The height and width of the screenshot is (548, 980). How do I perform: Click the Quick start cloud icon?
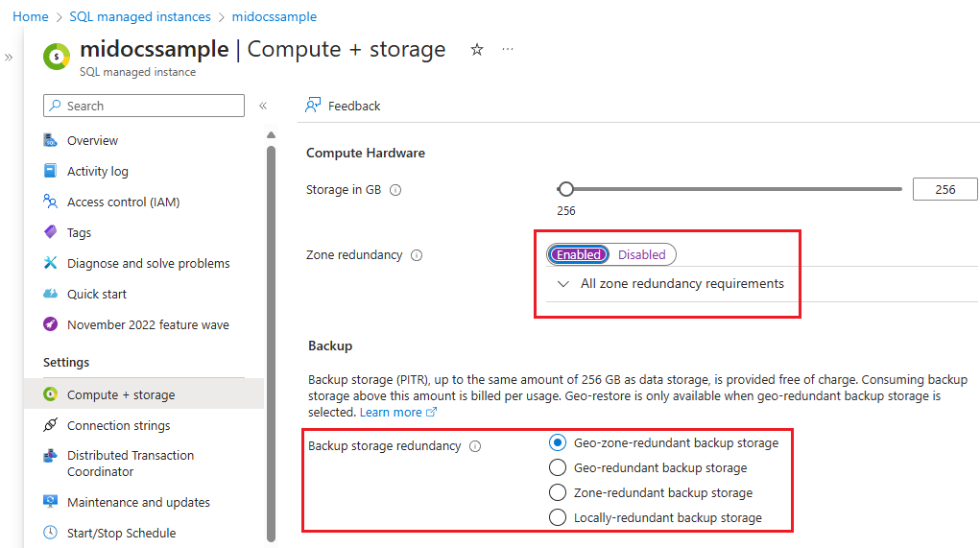click(51, 294)
